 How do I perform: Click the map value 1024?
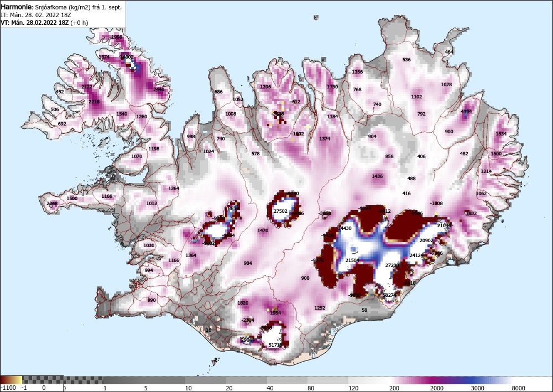[x=208, y=151]
